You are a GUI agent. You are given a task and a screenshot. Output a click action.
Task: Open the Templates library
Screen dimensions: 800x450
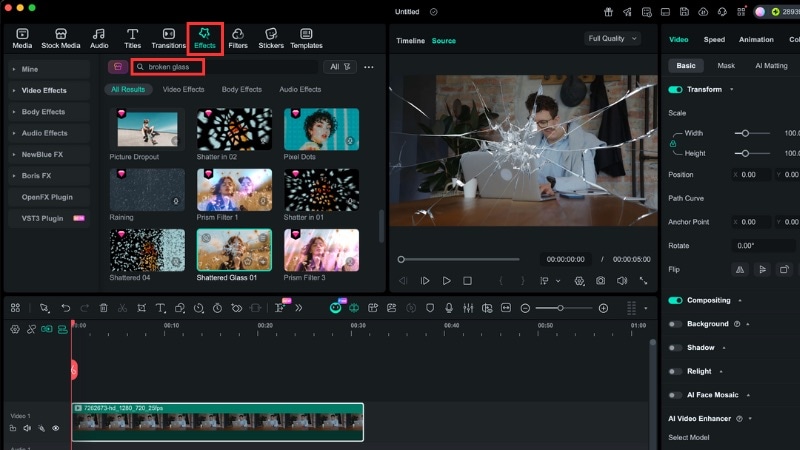click(x=306, y=39)
